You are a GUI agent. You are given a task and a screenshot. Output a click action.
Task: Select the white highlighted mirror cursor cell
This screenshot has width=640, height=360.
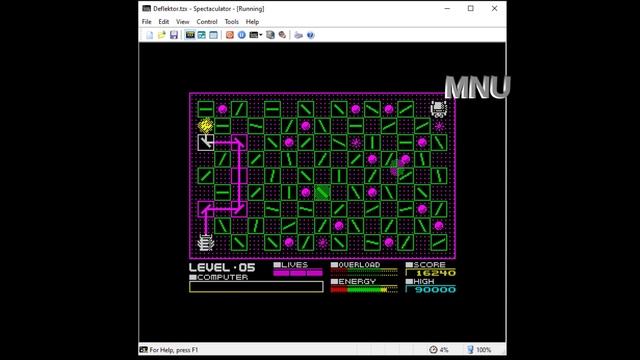pos(206,142)
